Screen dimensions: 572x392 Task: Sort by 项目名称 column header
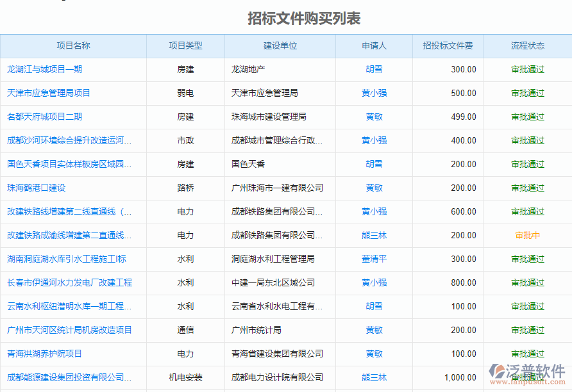[73, 45]
